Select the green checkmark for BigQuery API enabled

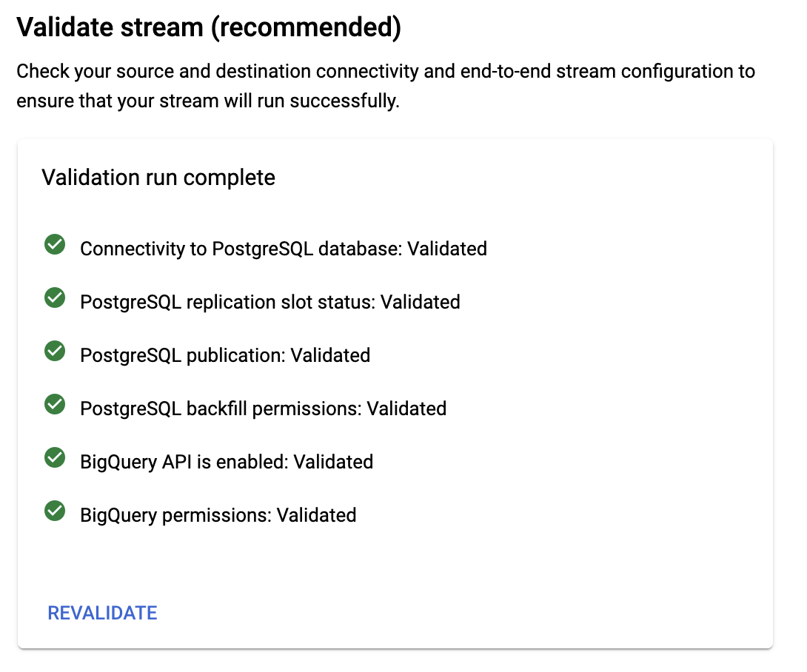54,457
